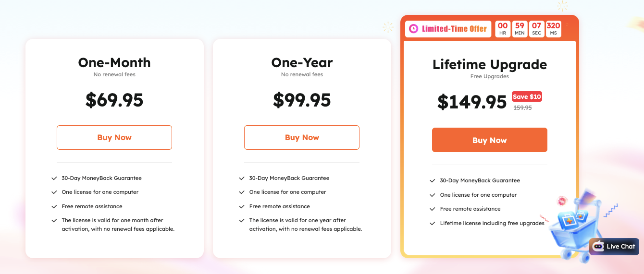This screenshot has height=274, width=644.
Task: Click the One-Year plan heading
Action: (x=302, y=62)
